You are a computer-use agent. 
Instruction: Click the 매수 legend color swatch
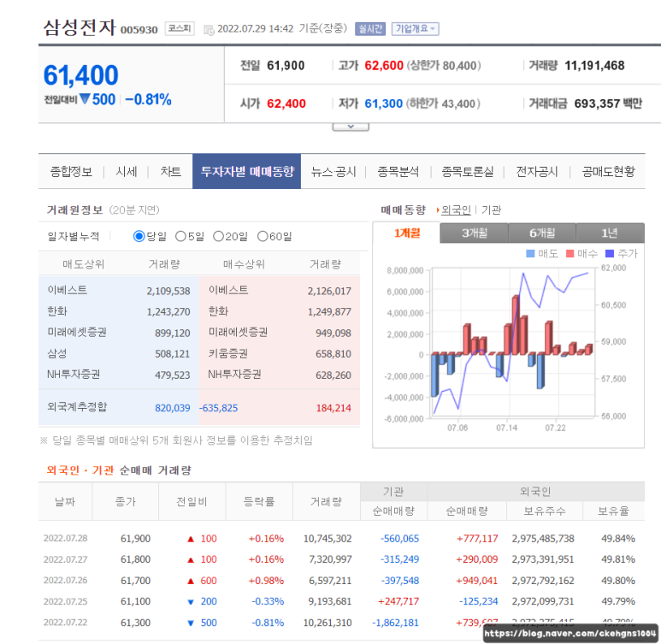coord(570,253)
